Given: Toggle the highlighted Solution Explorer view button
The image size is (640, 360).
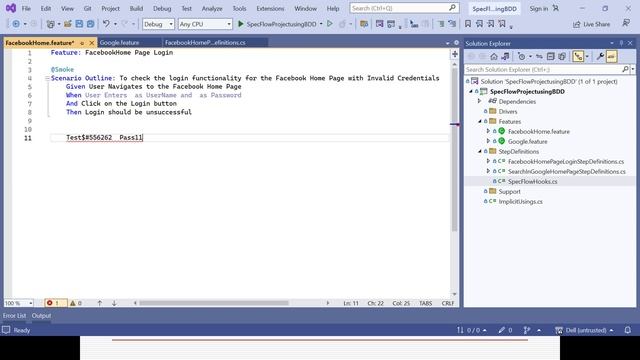Looking at the screenshot, I should tap(578, 56).
